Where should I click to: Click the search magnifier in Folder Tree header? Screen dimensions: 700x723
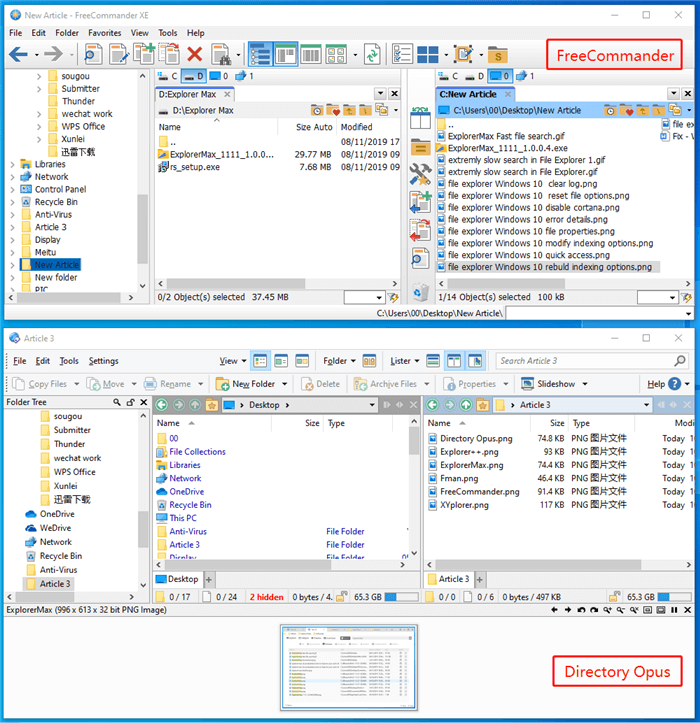click(117, 402)
